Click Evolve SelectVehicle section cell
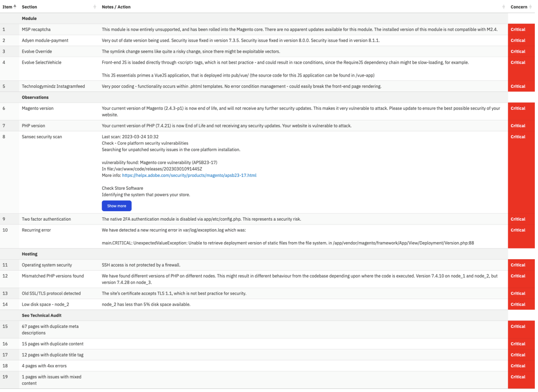 tap(42, 62)
